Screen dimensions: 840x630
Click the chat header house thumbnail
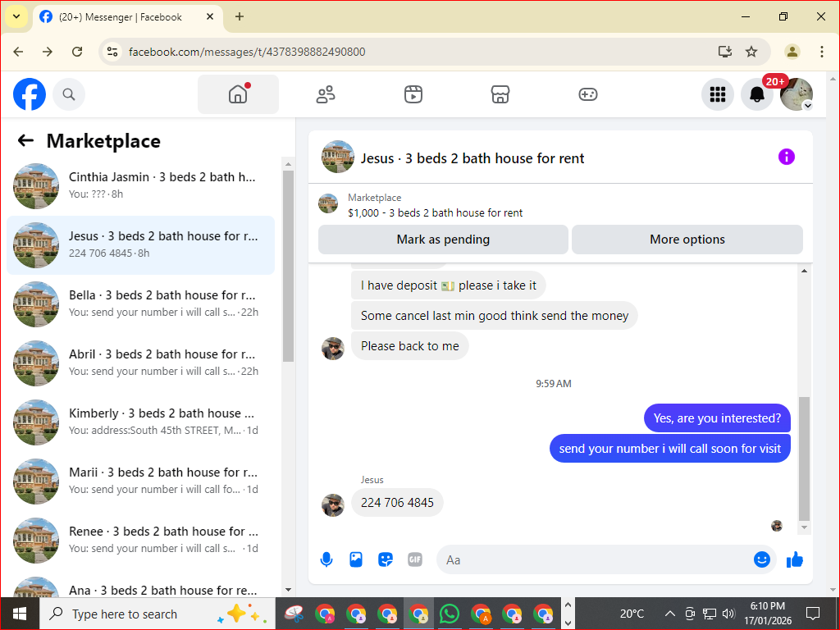click(337, 157)
